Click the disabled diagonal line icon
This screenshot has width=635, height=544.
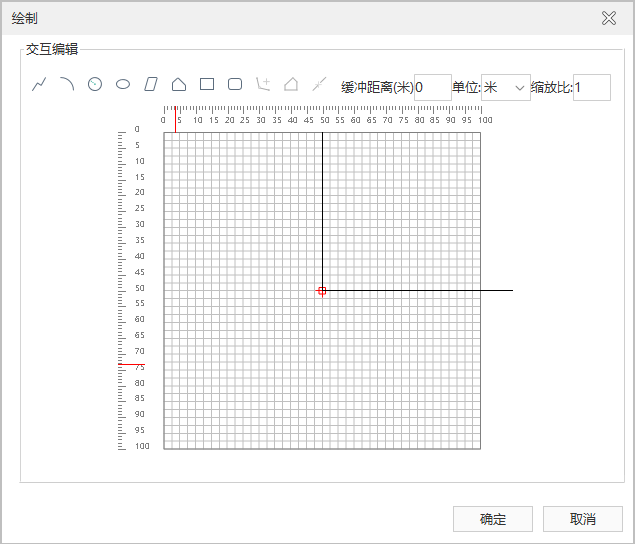[319, 85]
